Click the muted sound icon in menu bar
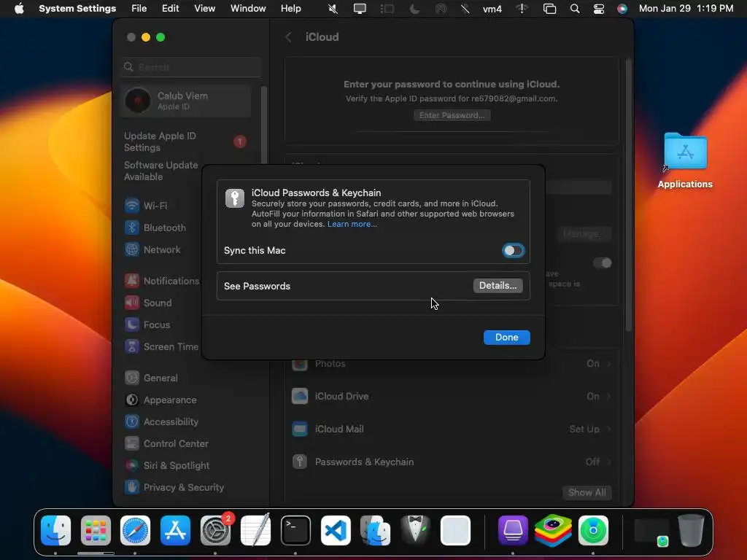Screen dimensions: 747x560 pyautogui.click(x=333, y=9)
